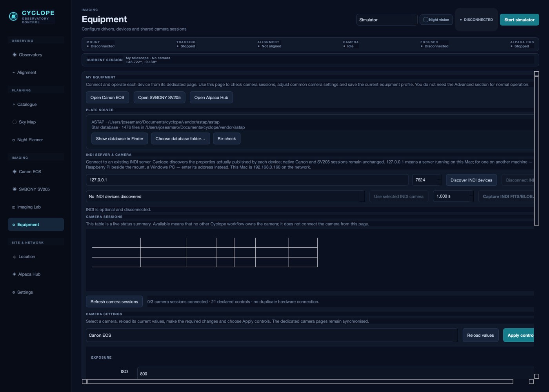Click the Imaging Lab sidebar icon

click(14, 207)
